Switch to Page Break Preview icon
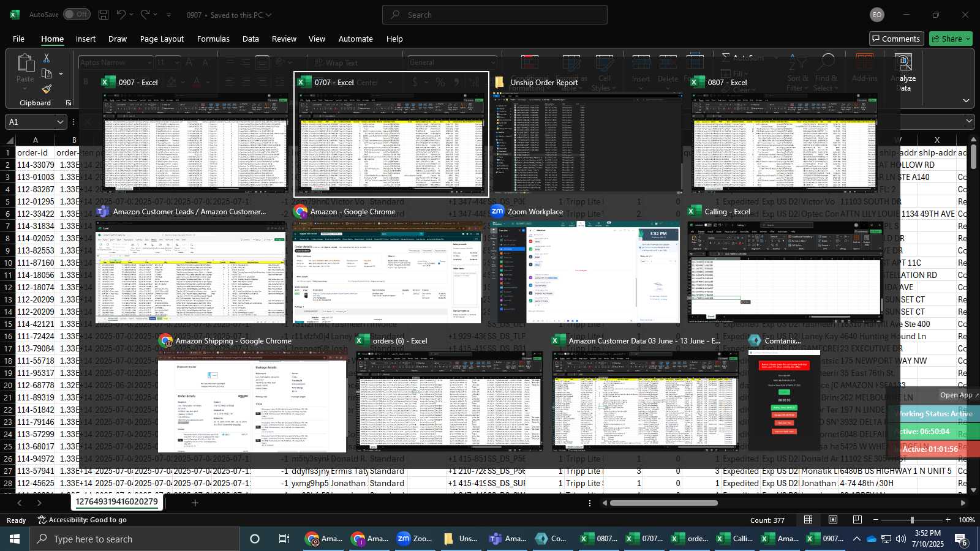The width and height of the screenshot is (980, 551). click(x=857, y=520)
